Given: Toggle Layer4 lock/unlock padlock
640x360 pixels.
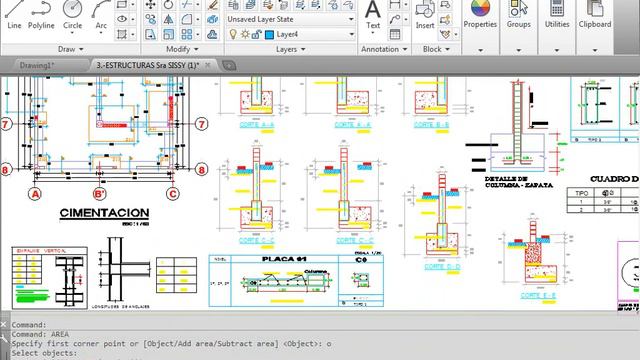Looking at the screenshot, I should coord(256,34).
